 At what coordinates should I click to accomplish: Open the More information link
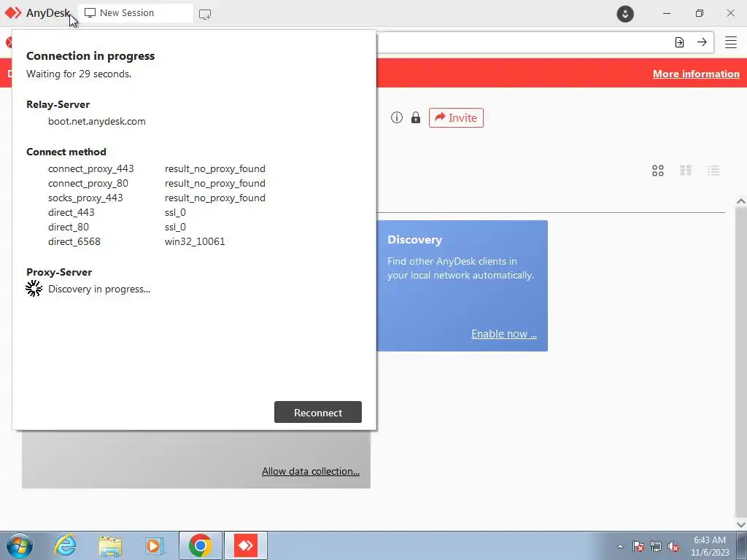tap(696, 74)
